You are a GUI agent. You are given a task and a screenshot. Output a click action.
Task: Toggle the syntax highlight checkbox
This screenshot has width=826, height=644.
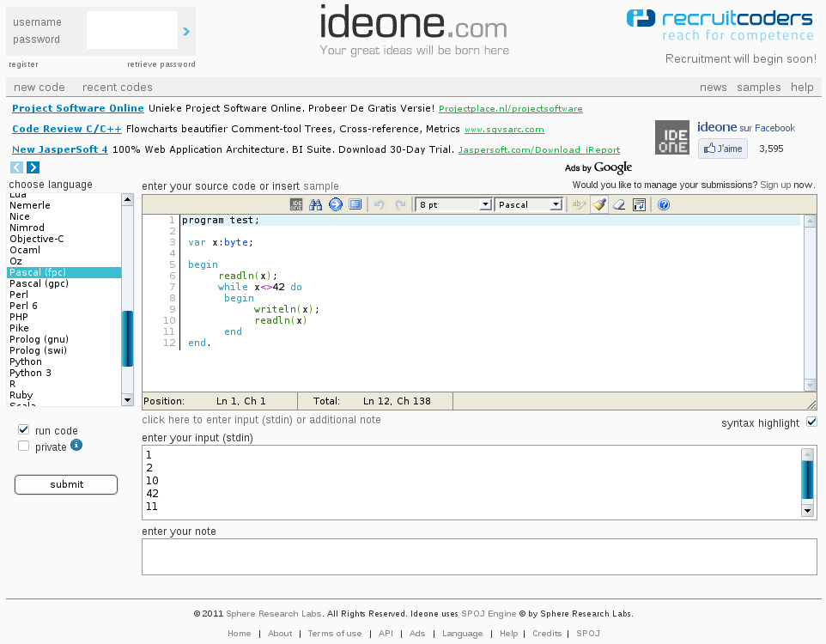click(811, 422)
